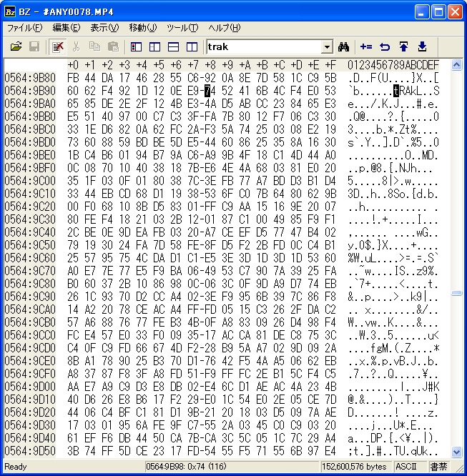Toggle the bitmap view pane icon
This screenshot has height=476, width=467.
(136, 47)
